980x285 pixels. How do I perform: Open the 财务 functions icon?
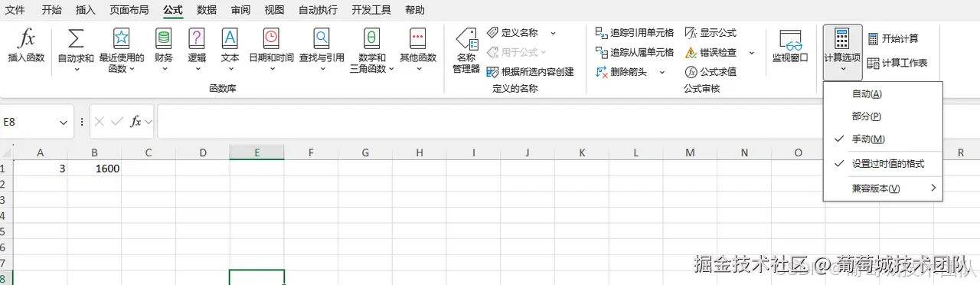(x=164, y=38)
